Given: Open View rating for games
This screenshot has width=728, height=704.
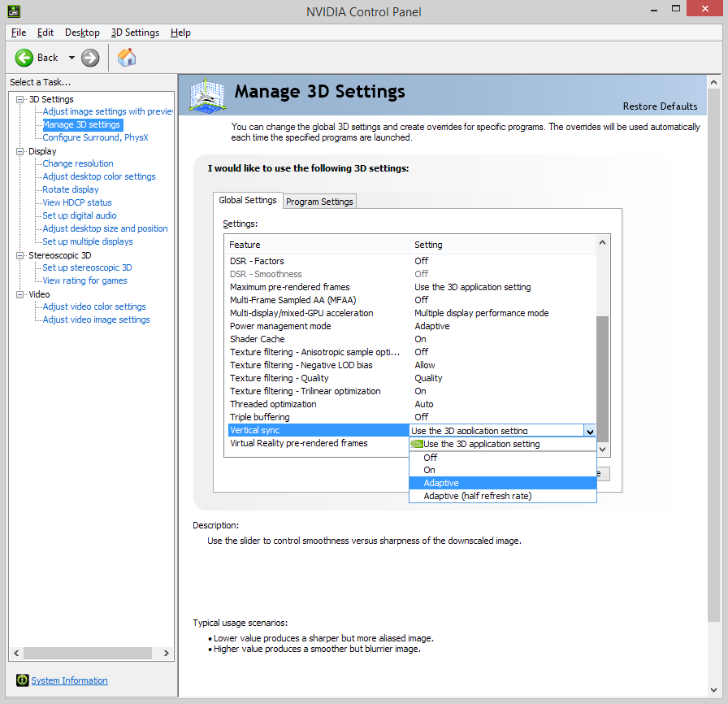Looking at the screenshot, I should [85, 280].
